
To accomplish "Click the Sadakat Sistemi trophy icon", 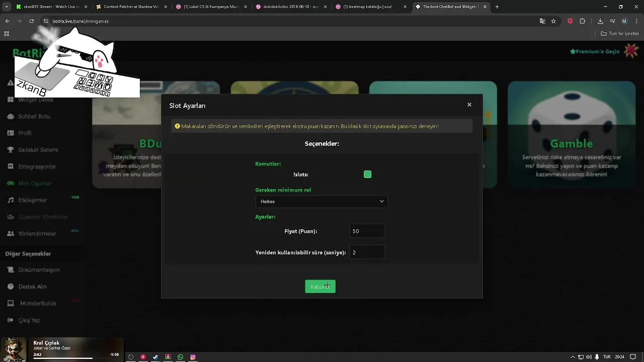I will 11,150.
